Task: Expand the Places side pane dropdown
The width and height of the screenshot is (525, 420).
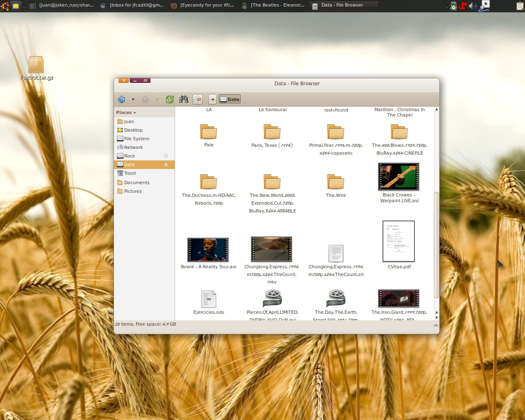Action: pyautogui.click(x=126, y=112)
